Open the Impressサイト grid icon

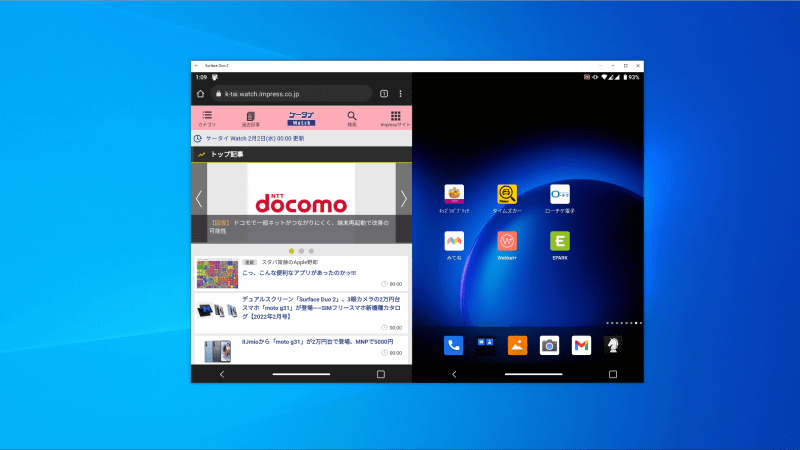[395, 118]
